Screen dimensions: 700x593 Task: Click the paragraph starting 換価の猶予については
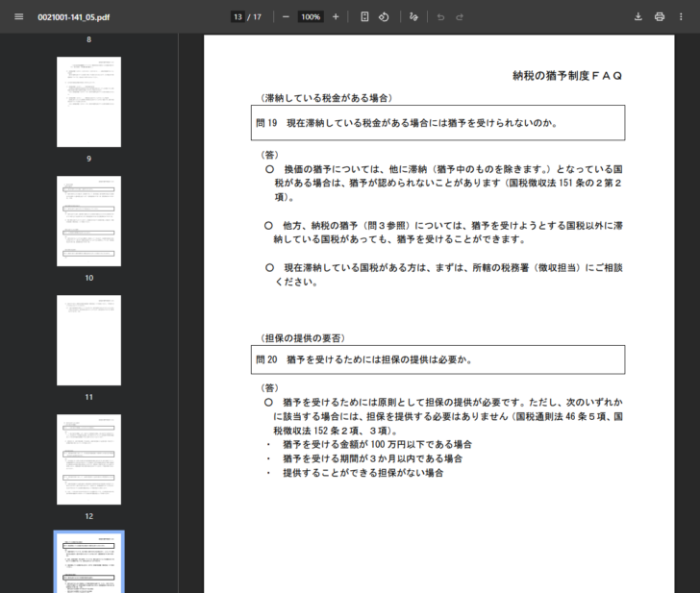(444, 183)
